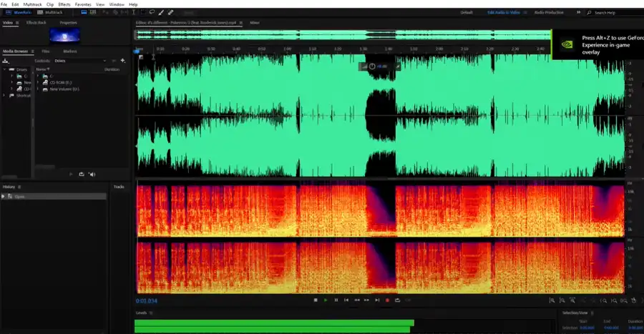This screenshot has height=334, width=644.
Task: Pause playback in the transport bar
Action: [x=336, y=300]
